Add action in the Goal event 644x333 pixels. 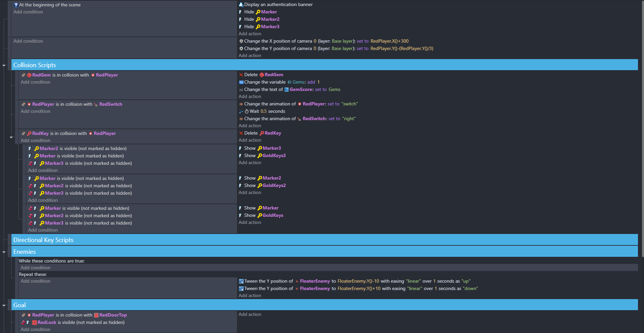coord(250,315)
